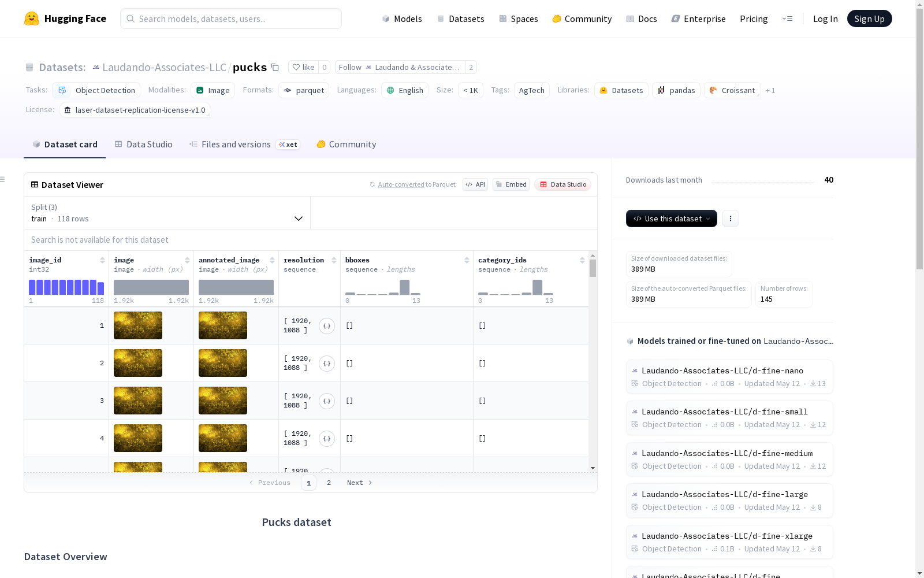Open the d-fine-medium model card
924x578 pixels.
pyautogui.click(x=729, y=460)
